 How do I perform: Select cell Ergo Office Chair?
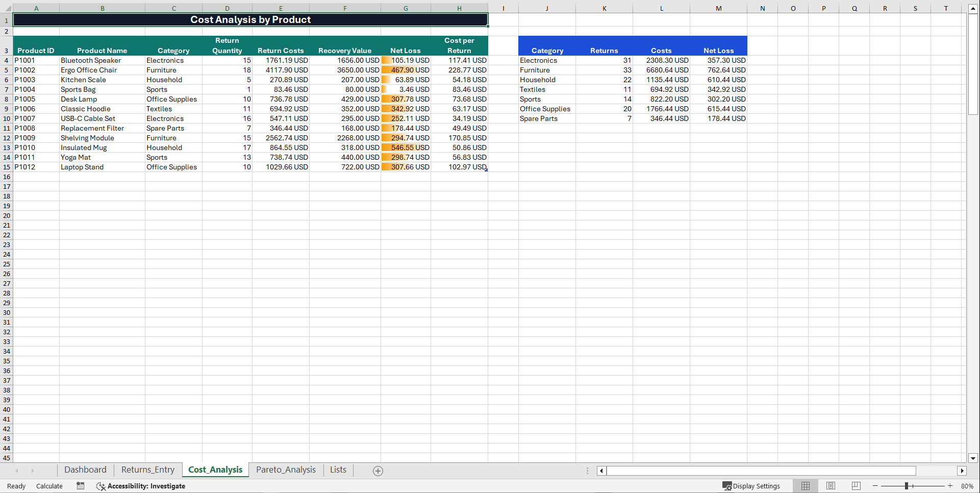(x=102, y=70)
